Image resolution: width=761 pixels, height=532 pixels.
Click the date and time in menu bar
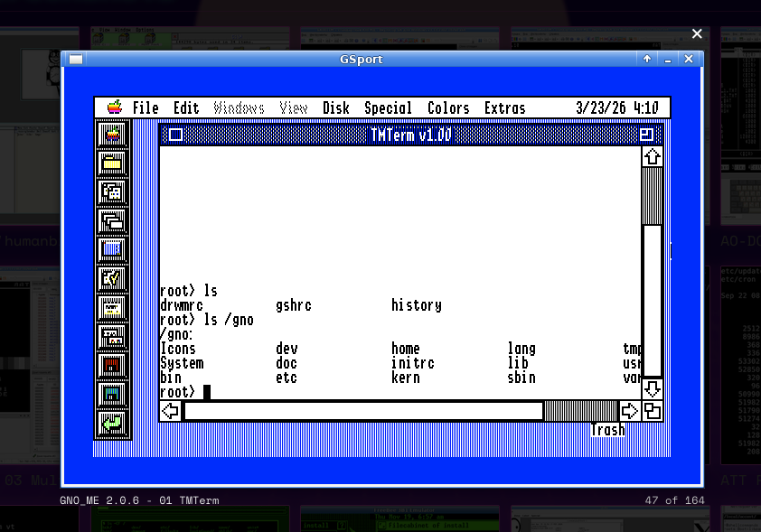[x=617, y=107]
